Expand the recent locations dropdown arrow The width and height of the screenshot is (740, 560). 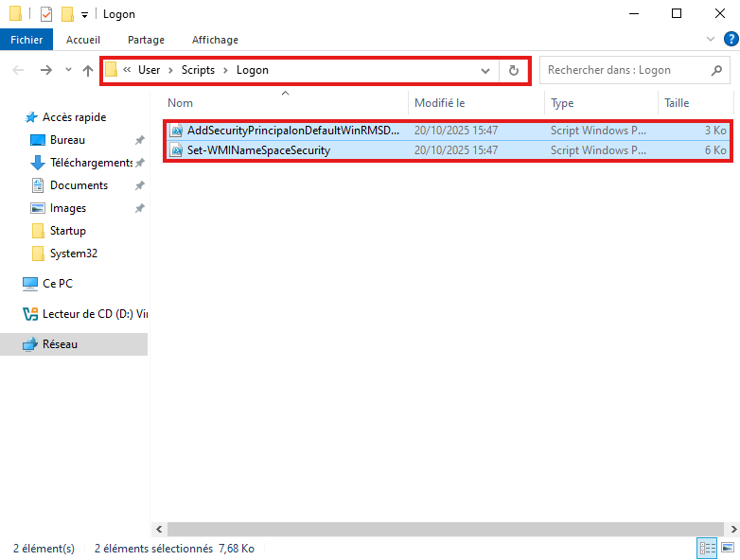click(68, 70)
